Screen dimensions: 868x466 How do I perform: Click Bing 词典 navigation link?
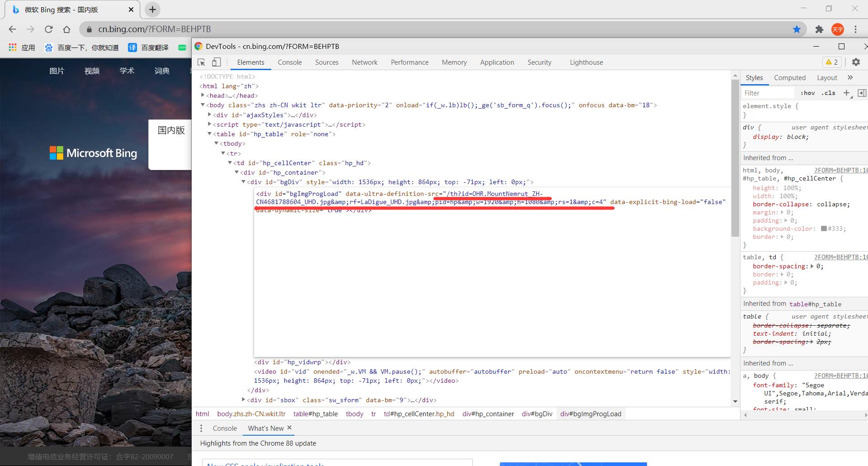pos(162,71)
